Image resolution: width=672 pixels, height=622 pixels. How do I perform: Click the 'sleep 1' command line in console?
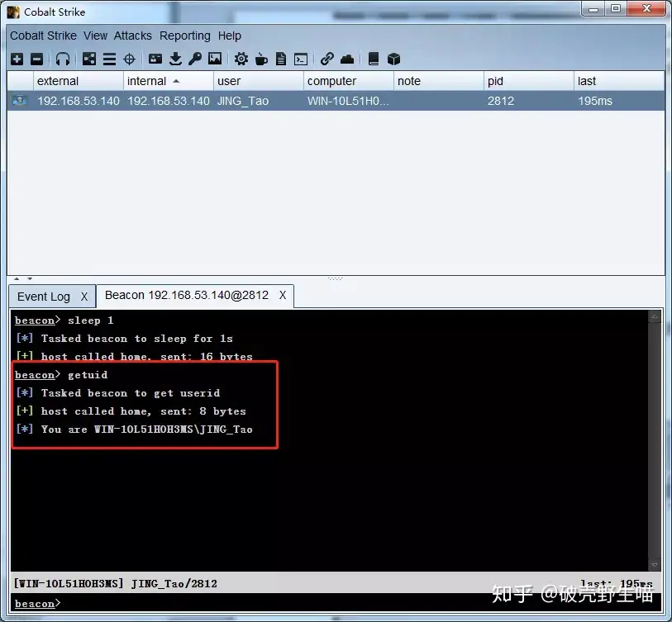pyautogui.click(x=64, y=320)
